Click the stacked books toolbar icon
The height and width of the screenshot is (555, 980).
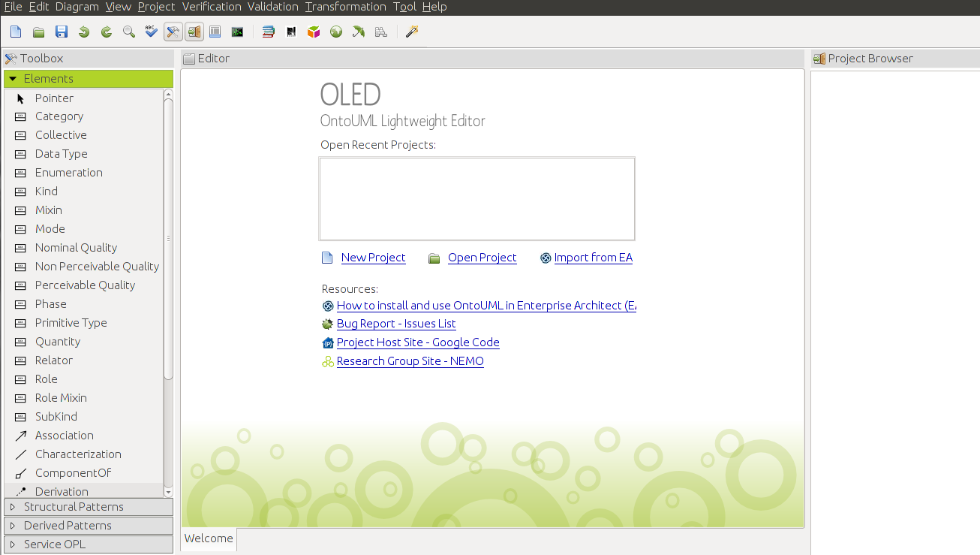pyautogui.click(x=269, y=32)
